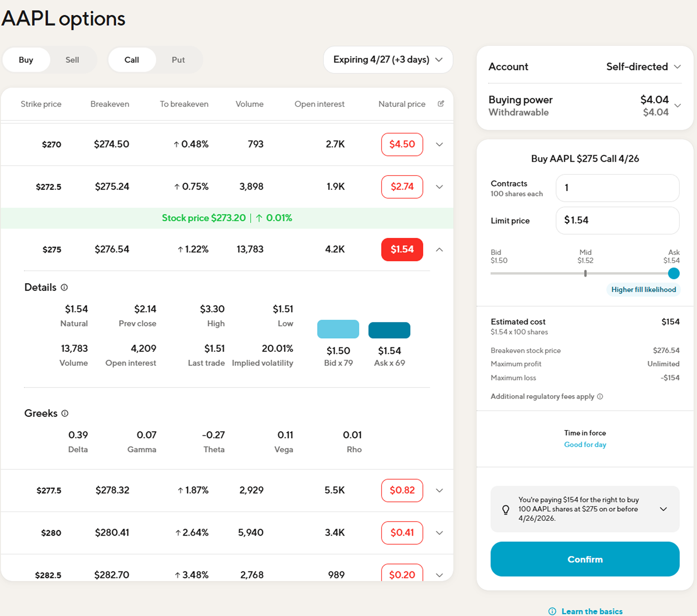697x616 pixels.
Task: Click the Contracts input field
Action: pyautogui.click(x=617, y=188)
